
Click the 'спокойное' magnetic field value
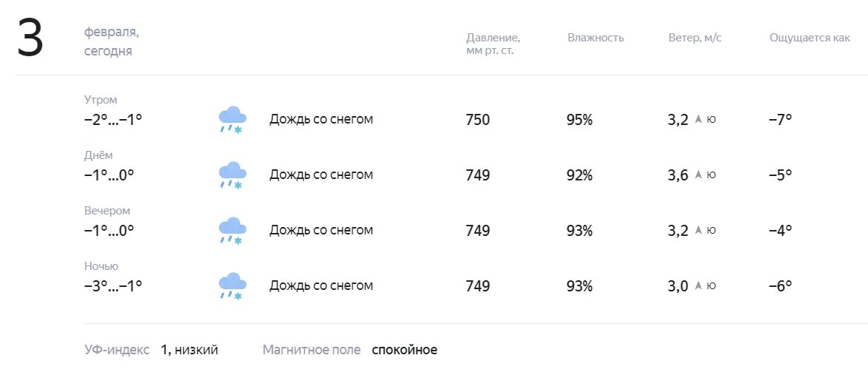tap(404, 350)
